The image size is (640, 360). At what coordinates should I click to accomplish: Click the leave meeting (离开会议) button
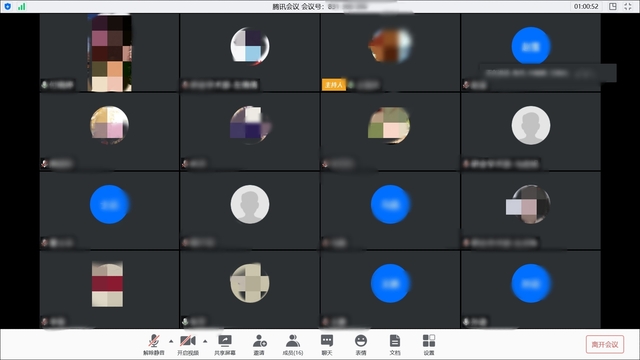pyautogui.click(x=605, y=344)
